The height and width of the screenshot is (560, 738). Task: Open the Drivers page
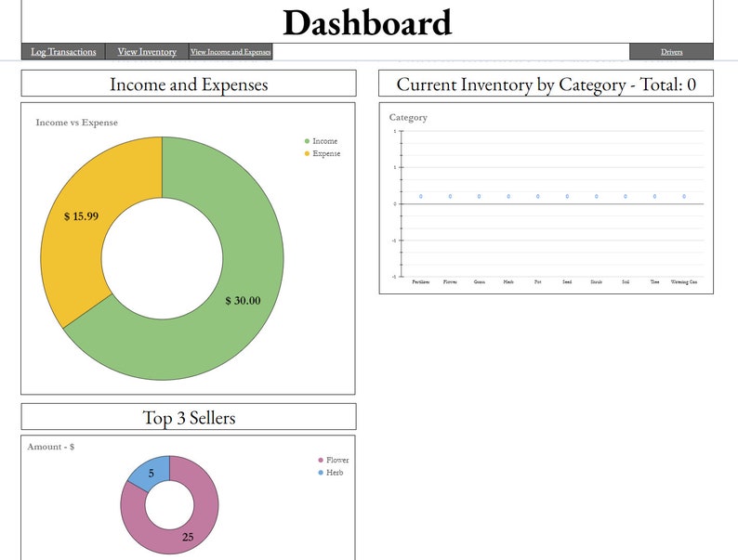pyautogui.click(x=671, y=52)
